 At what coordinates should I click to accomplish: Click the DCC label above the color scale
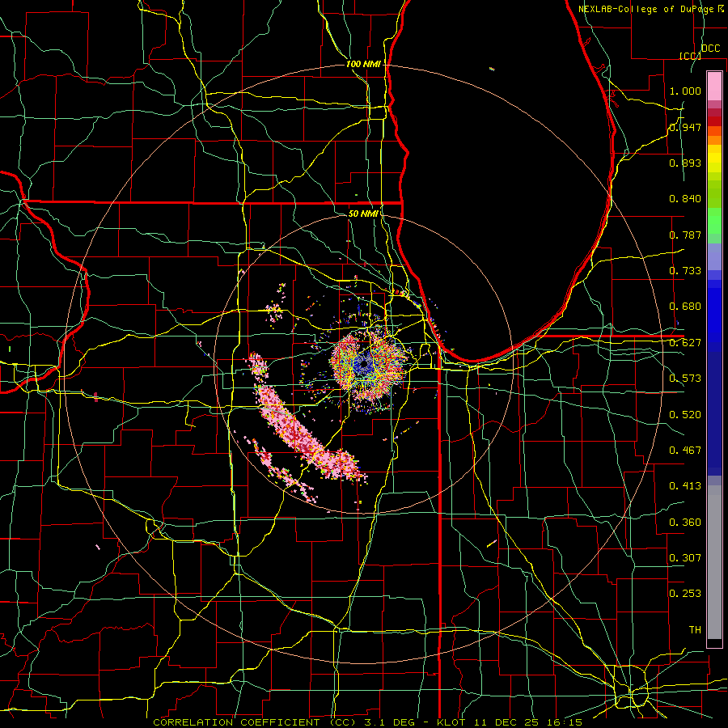[710, 49]
